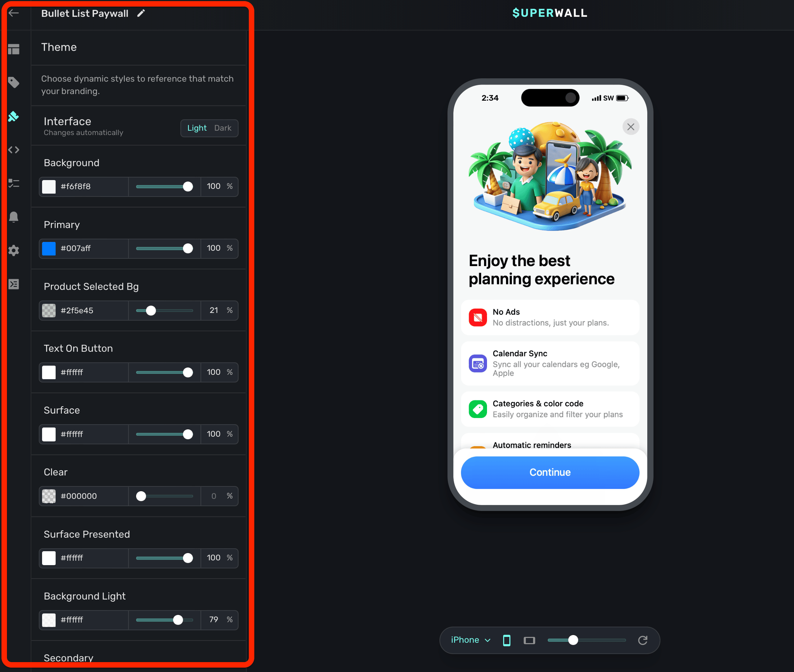
Task: Refresh the preview with reload icon
Action: click(643, 640)
